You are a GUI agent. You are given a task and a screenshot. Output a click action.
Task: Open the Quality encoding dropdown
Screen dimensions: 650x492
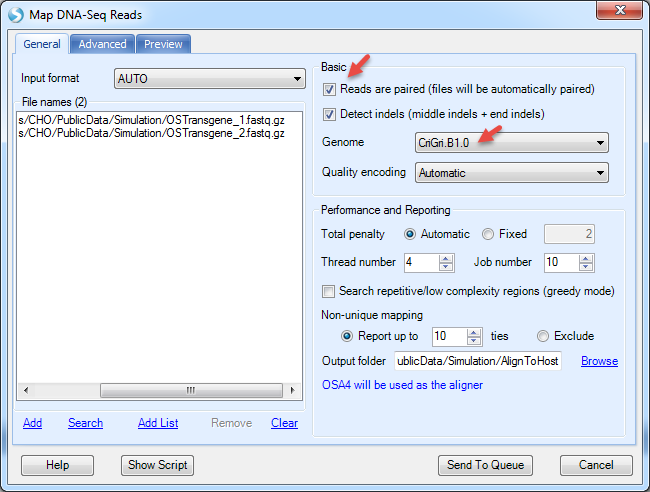pyautogui.click(x=512, y=172)
